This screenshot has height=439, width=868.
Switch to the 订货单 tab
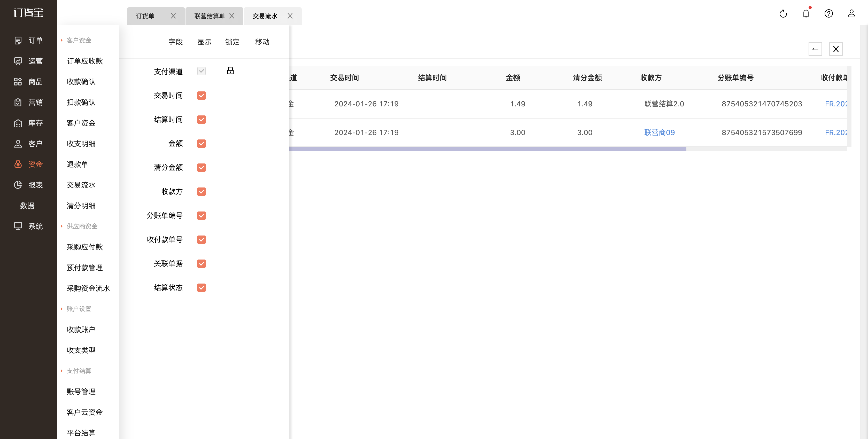click(x=145, y=16)
